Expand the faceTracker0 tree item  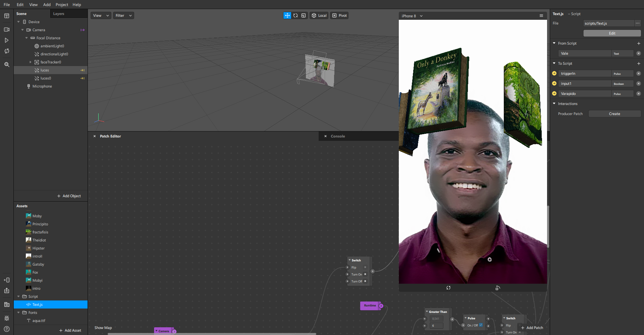[31, 62]
